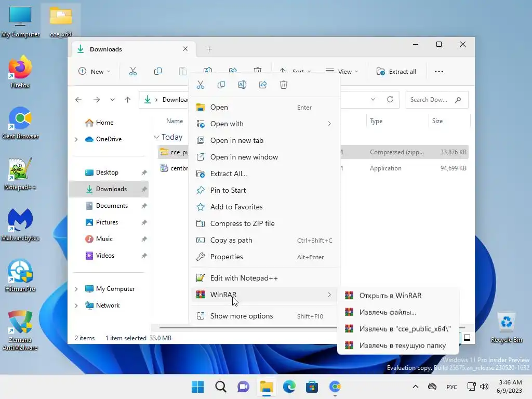Select Open in new tab

[x=264, y=140]
